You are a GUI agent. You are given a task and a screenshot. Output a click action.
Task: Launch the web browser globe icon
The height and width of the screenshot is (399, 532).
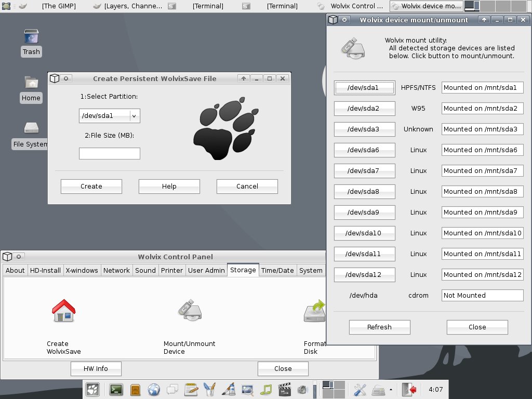pyautogui.click(x=154, y=390)
